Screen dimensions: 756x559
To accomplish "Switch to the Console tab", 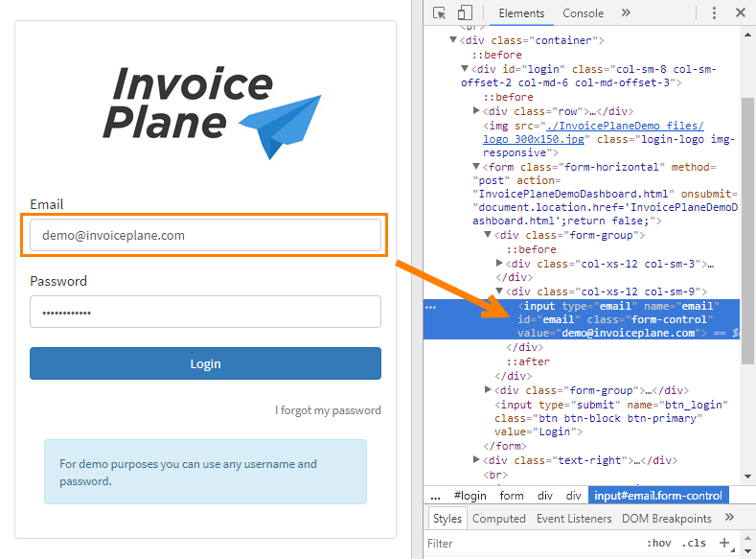I will pyautogui.click(x=583, y=13).
